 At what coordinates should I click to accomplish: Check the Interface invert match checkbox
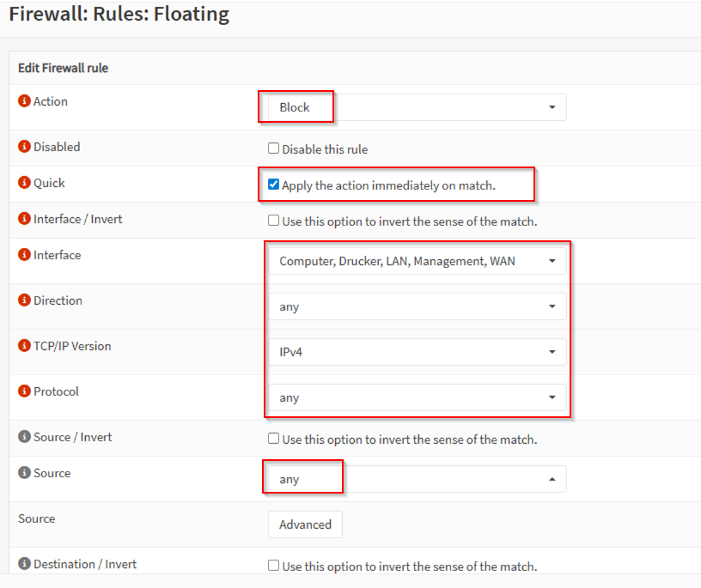click(274, 221)
